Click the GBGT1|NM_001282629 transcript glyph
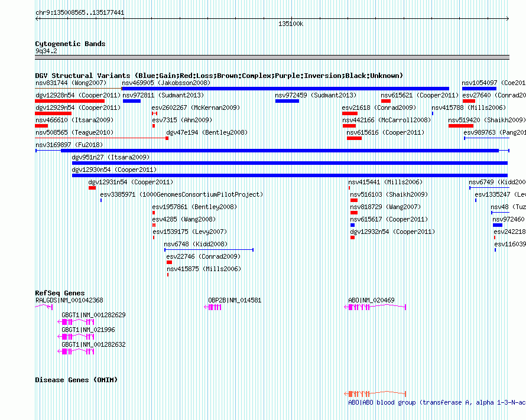This screenshot has height=420, width=526. (76, 322)
